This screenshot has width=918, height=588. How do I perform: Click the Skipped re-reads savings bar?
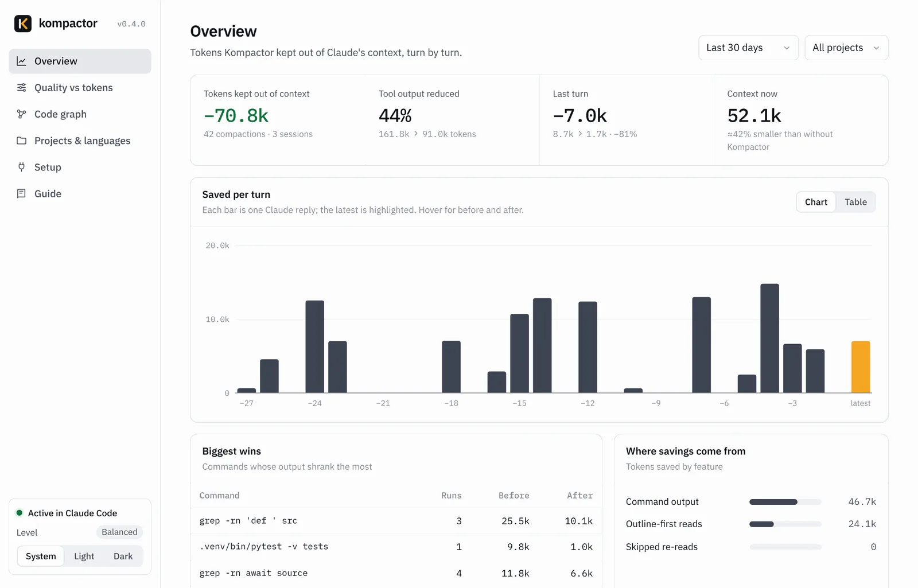click(785, 547)
